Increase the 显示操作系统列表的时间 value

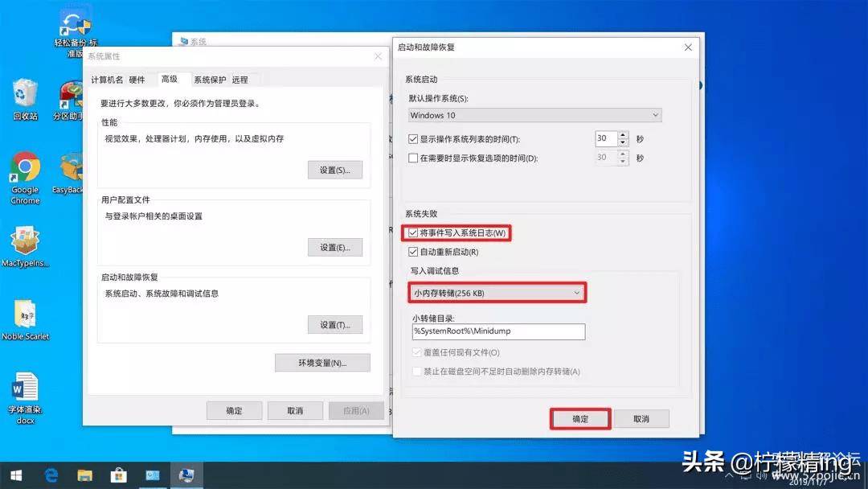(623, 134)
